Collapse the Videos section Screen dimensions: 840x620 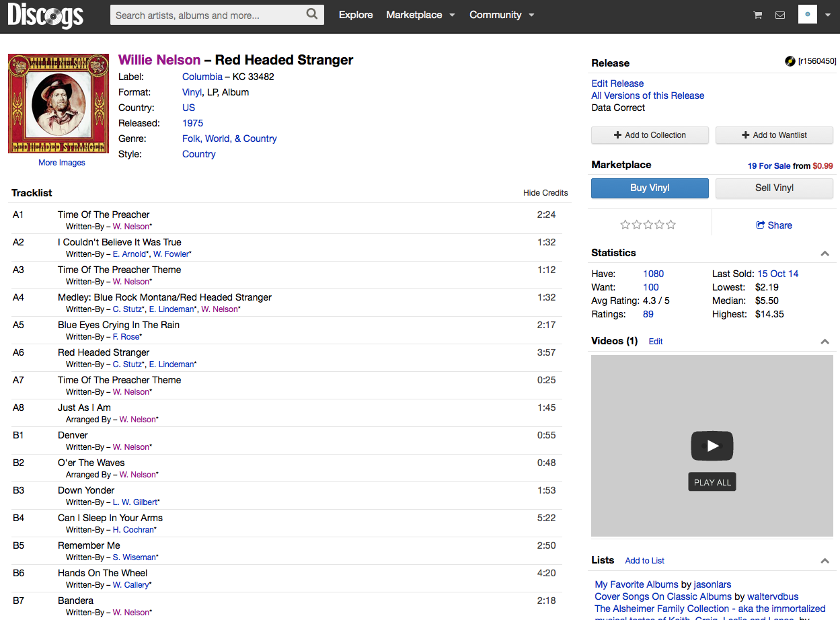[825, 342]
